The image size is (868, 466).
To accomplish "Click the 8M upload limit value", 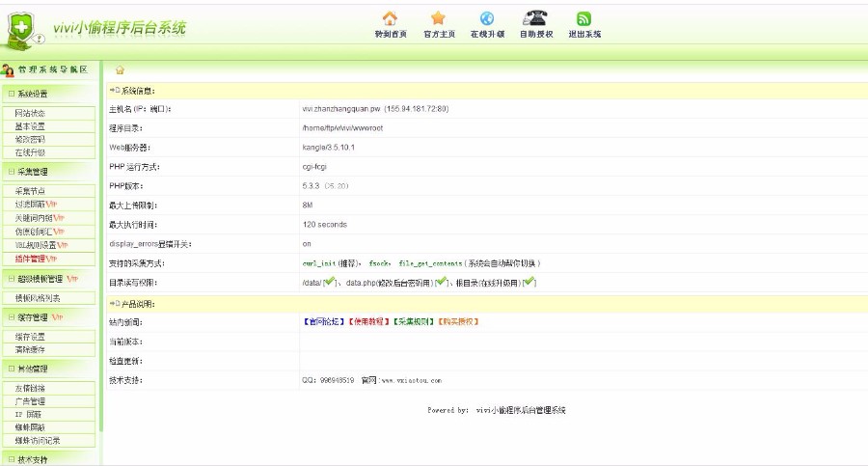I will [x=308, y=205].
